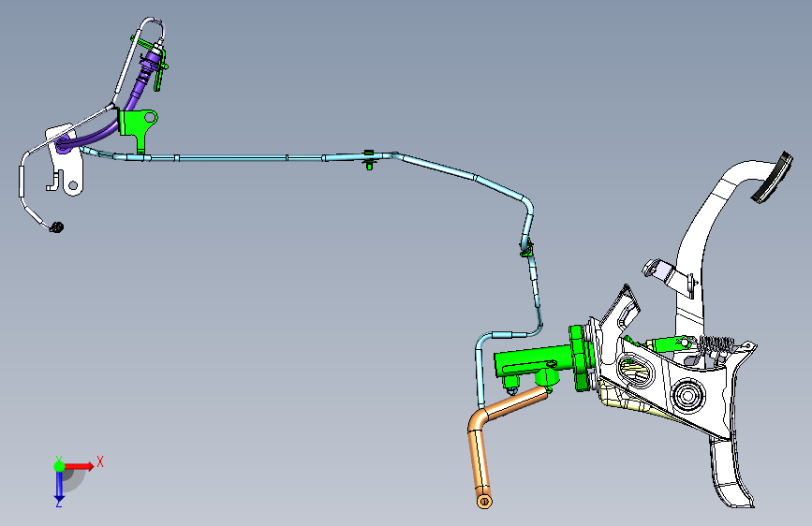The width and height of the screenshot is (812, 526).
Task: Click the green Y axis dot
Action: [59, 466]
